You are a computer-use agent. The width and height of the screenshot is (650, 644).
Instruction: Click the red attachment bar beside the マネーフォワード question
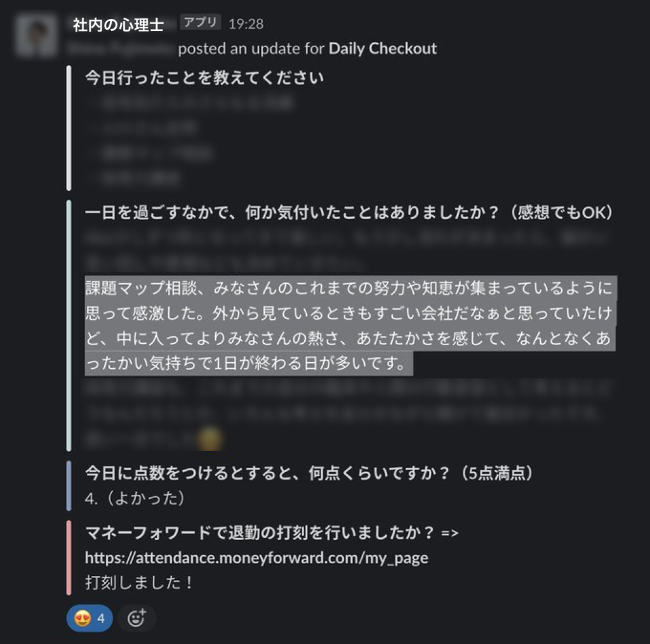(x=69, y=557)
